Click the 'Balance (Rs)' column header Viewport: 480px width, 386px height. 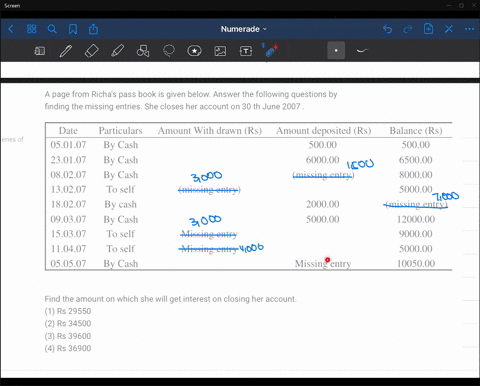point(416,131)
